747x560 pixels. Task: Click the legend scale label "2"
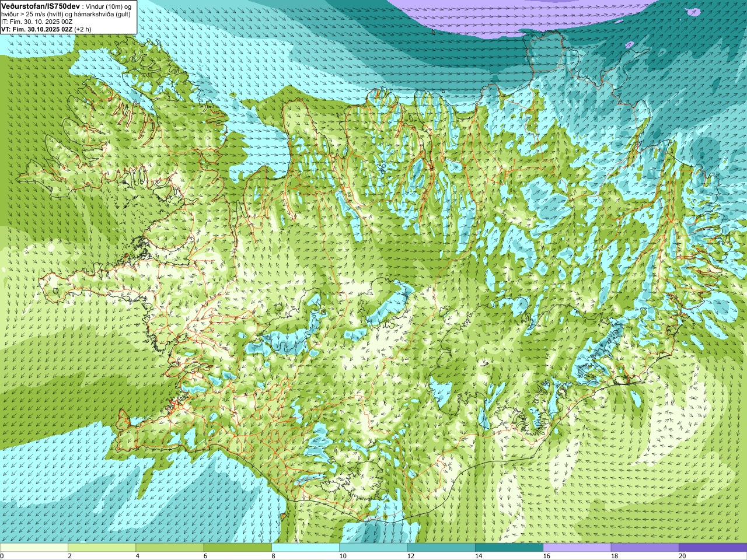click(x=69, y=556)
